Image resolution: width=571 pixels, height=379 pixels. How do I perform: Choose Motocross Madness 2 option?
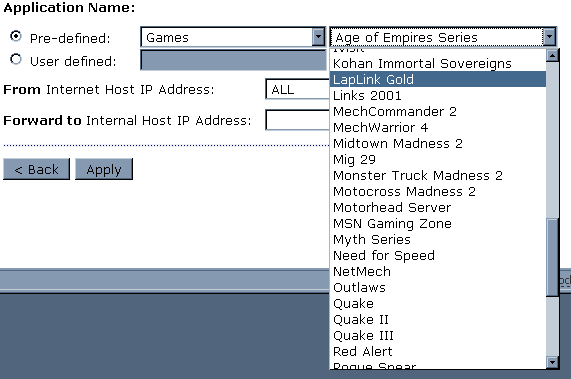pos(437,192)
